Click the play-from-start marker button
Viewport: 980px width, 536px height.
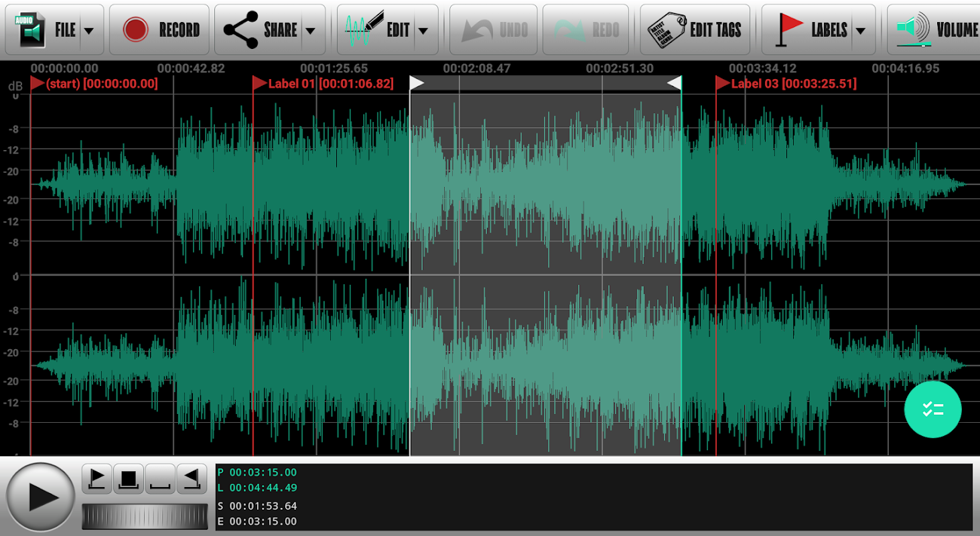pos(97,478)
